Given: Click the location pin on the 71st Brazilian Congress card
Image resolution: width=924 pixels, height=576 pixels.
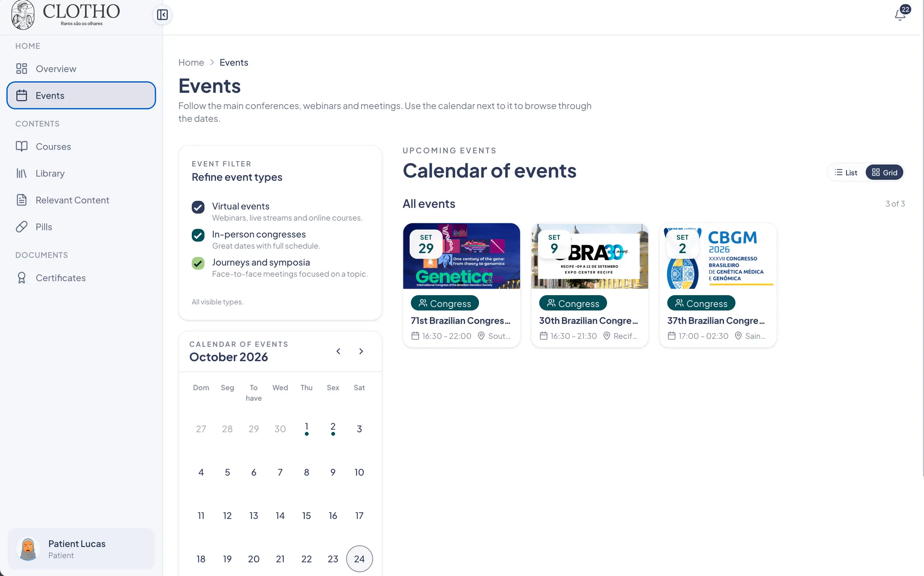Looking at the screenshot, I should pyautogui.click(x=481, y=336).
